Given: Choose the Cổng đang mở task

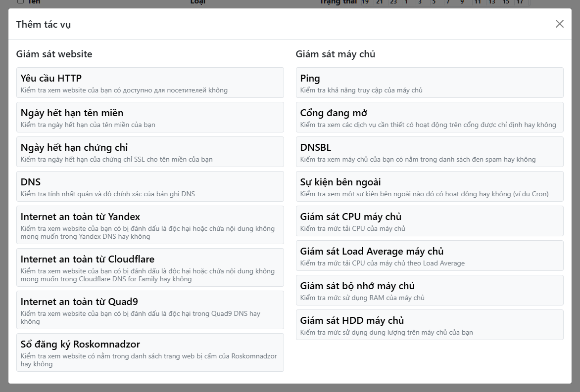Looking at the screenshot, I should 430,118.
